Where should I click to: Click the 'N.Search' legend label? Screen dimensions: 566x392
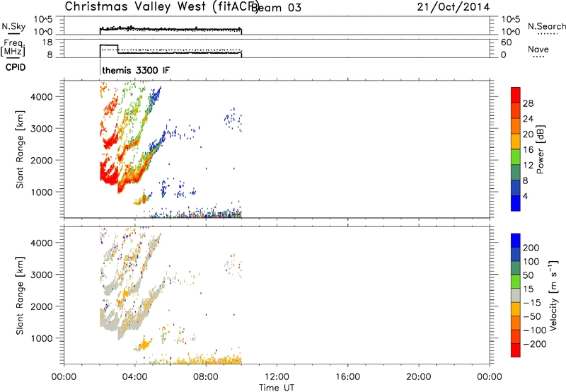pyautogui.click(x=546, y=26)
